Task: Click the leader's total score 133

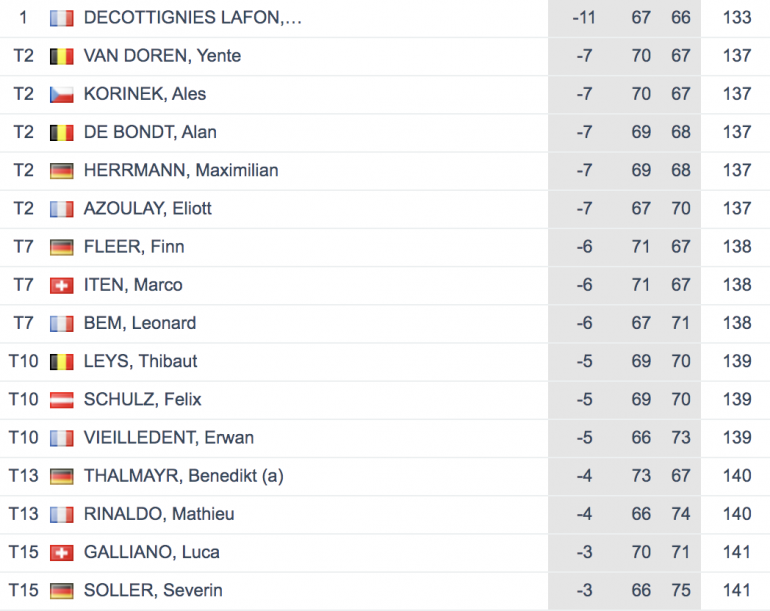Action: tap(737, 18)
